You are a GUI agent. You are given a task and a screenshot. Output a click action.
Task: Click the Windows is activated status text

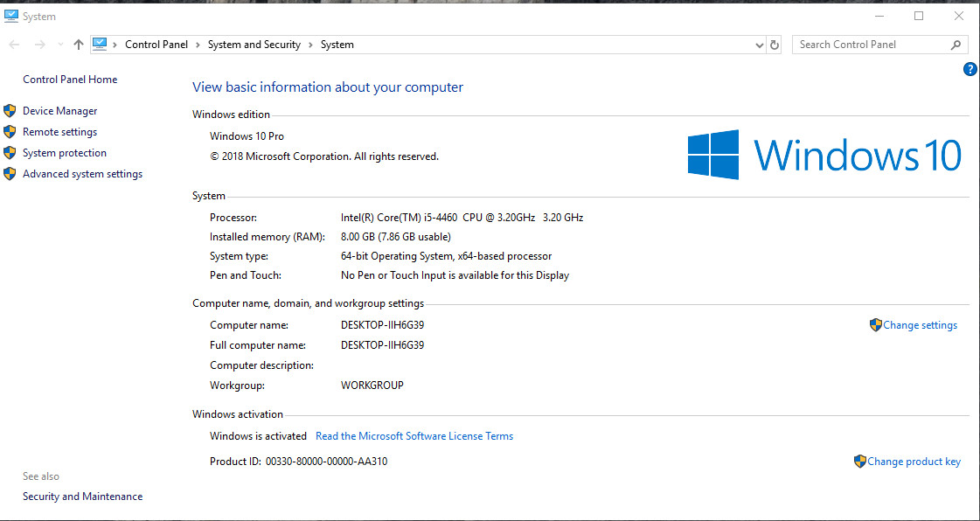(x=258, y=436)
